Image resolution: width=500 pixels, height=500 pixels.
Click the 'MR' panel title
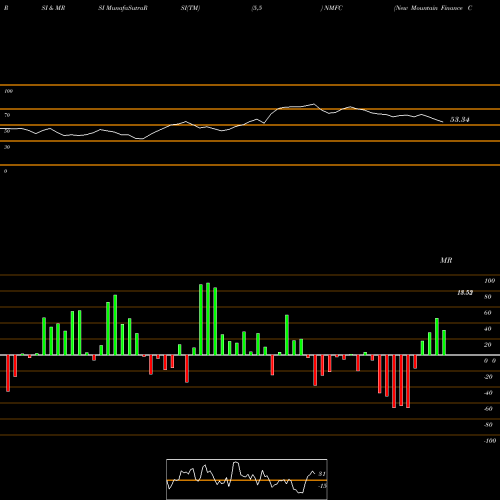tap(446, 260)
